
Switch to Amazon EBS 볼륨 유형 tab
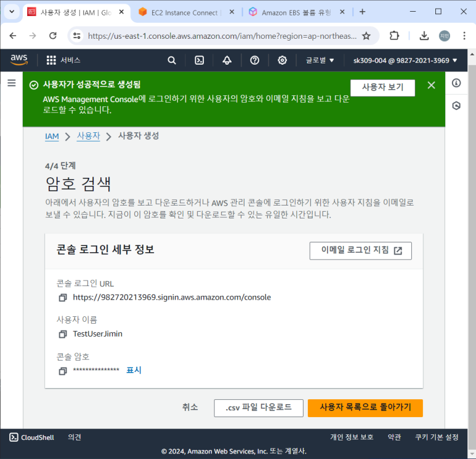click(x=296, y=12)
